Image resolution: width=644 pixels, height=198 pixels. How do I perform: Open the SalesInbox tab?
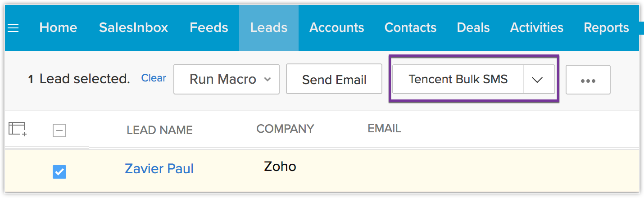(133, 28)
